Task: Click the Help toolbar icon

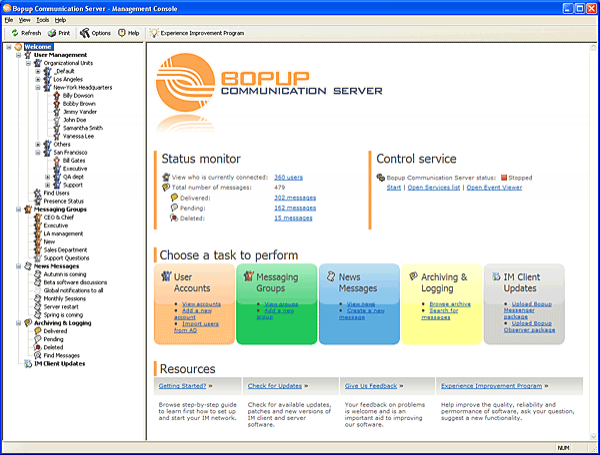Action: click(122, 33)
